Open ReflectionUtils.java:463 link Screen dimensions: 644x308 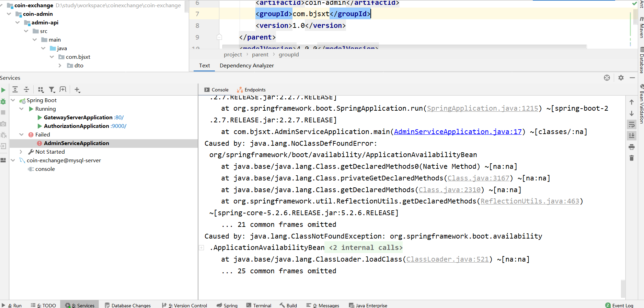pos(530,201)
